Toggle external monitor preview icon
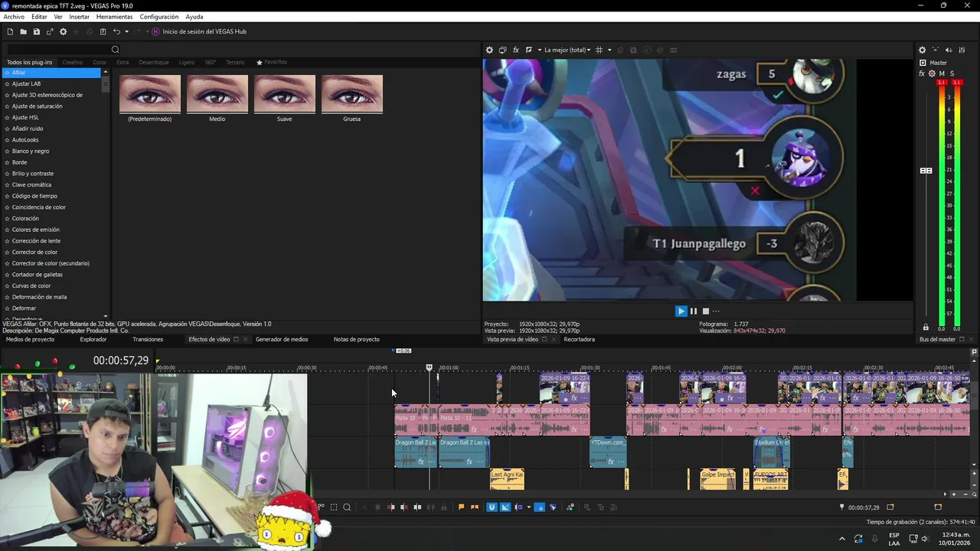 pos(503,50)
